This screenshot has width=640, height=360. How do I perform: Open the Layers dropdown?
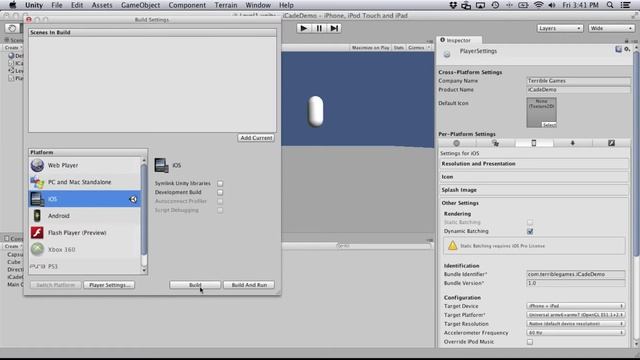tap(559, 28)
